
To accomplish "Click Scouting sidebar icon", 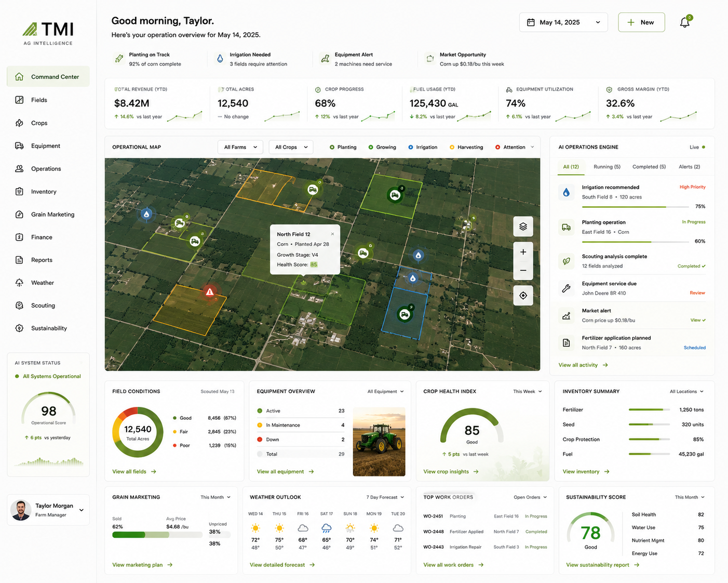I will [19, 306].
